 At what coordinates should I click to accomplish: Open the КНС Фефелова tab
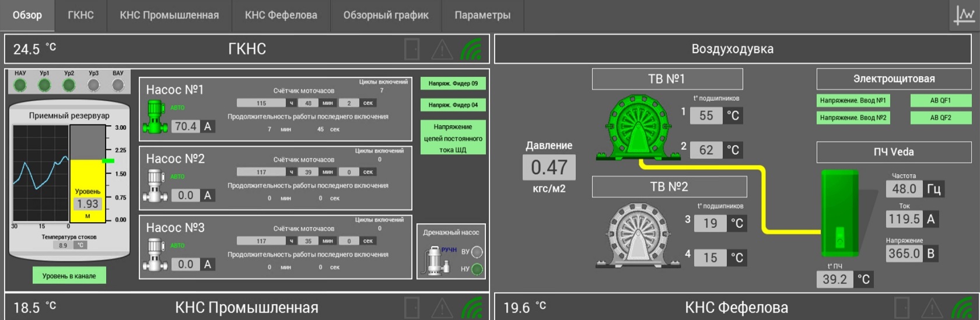(x=281, y=15)
